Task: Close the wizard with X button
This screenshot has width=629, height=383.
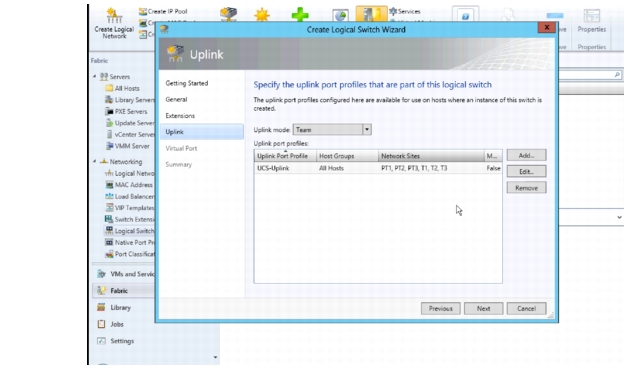Action: click(x=546, y=27)
